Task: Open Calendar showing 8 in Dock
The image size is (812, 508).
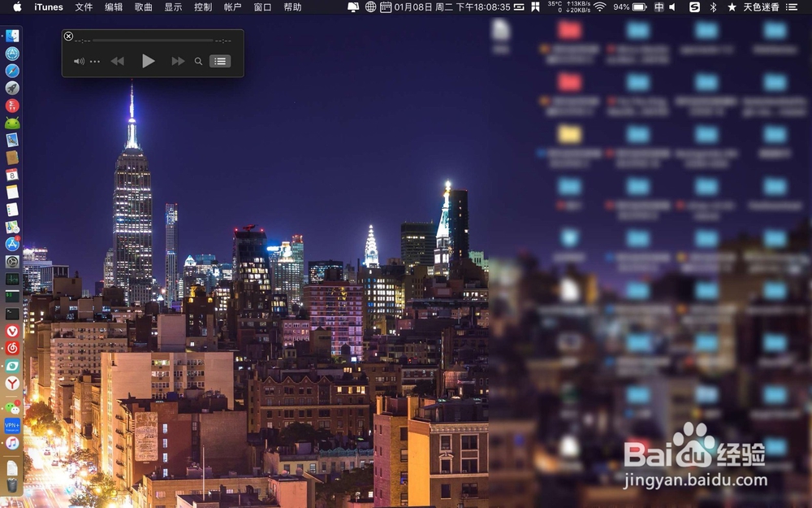Action: 12,175
